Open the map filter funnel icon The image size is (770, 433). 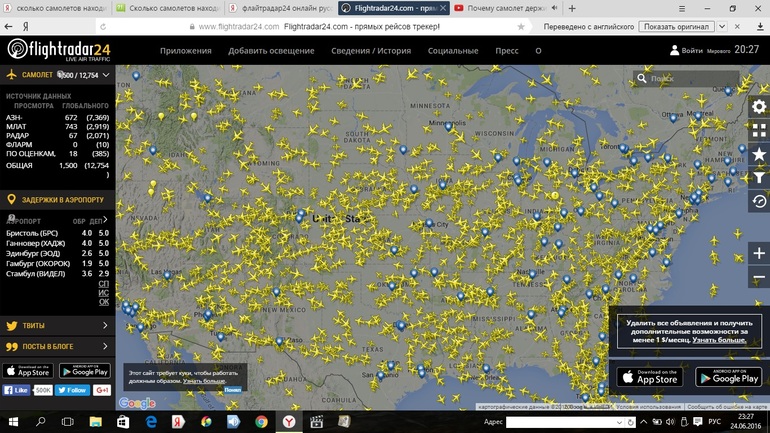(759, 178)
